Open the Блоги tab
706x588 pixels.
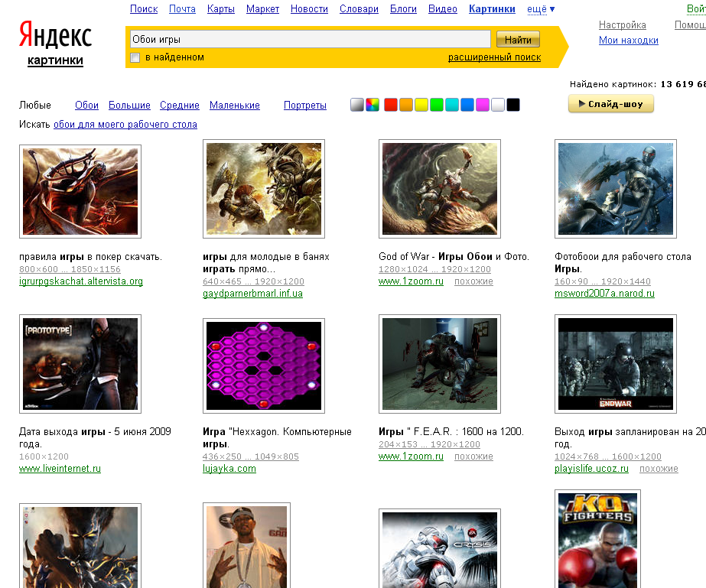pyautogui.click(x=403, y=9)
